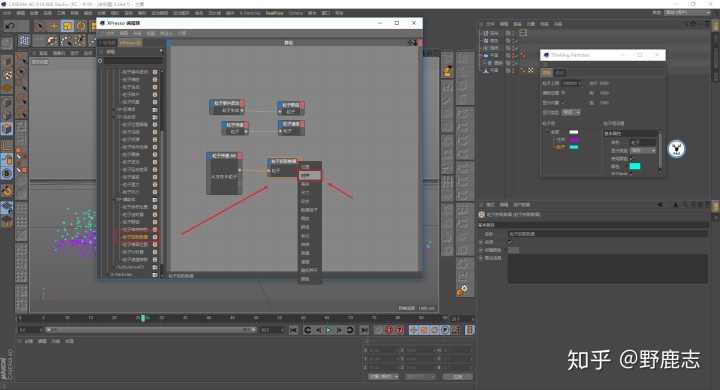
Task: Open layout dropdown at top right
Action: 687,13
